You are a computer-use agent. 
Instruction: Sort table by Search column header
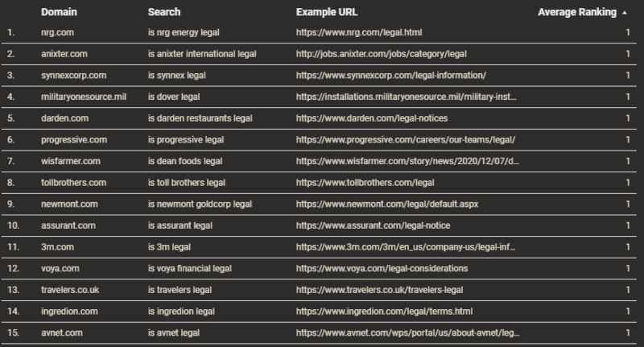click(x=164, y=13)
